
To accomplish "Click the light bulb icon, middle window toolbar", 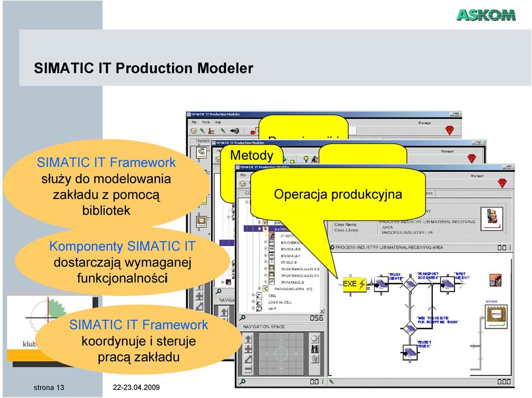I will coord(306,159).
